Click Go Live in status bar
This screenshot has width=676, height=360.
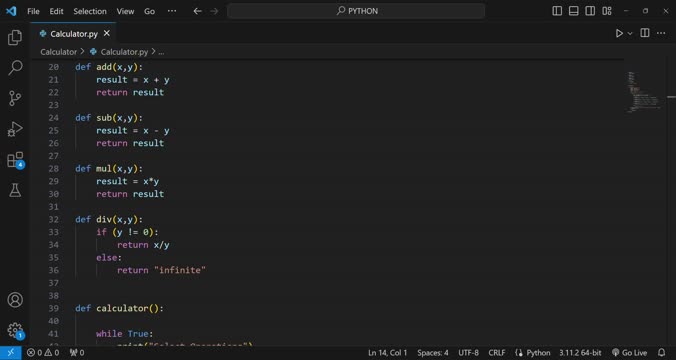(x=629, y=353)
